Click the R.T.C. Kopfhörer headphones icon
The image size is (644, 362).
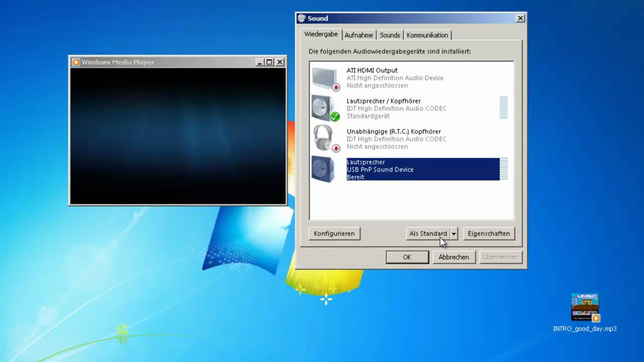(326, 139)
